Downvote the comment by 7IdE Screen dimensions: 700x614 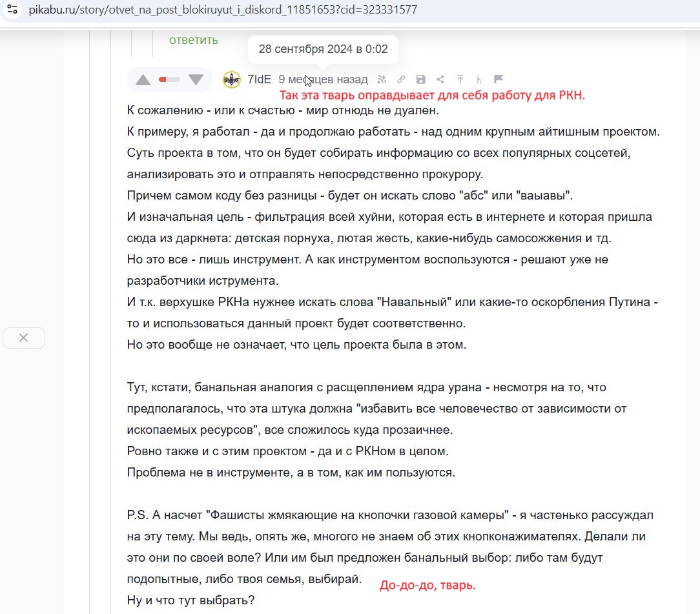[196, 80]
